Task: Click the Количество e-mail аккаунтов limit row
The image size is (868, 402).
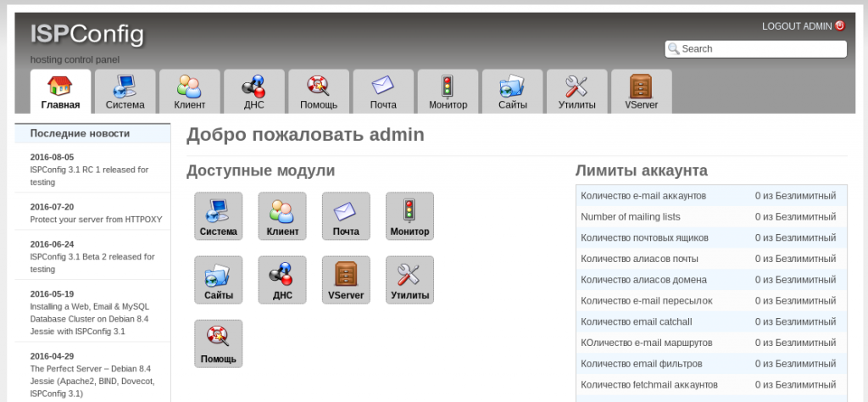Action: point(711,195)
